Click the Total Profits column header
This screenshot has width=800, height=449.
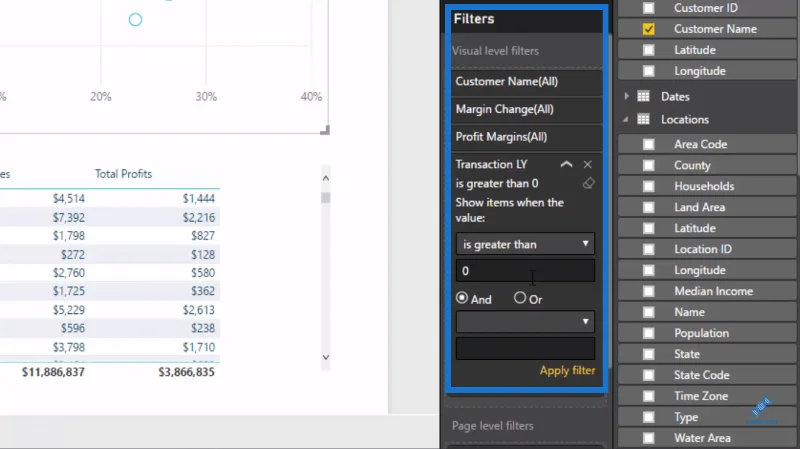point(123,174)
